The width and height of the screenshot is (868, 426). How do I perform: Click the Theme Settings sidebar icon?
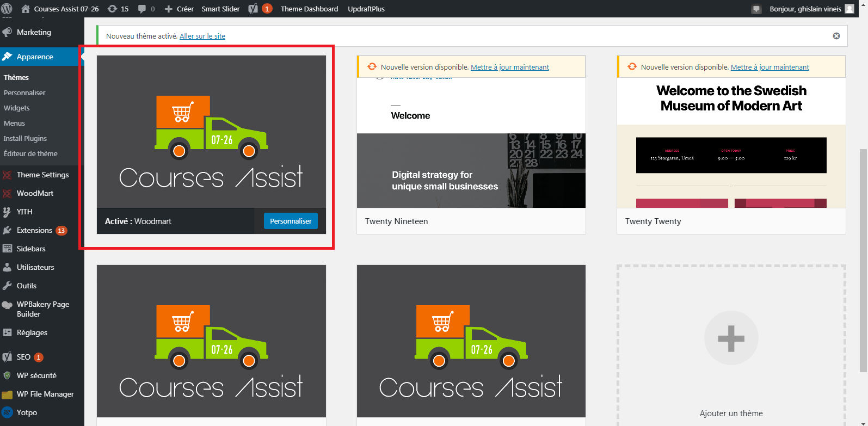pos(7,175)
